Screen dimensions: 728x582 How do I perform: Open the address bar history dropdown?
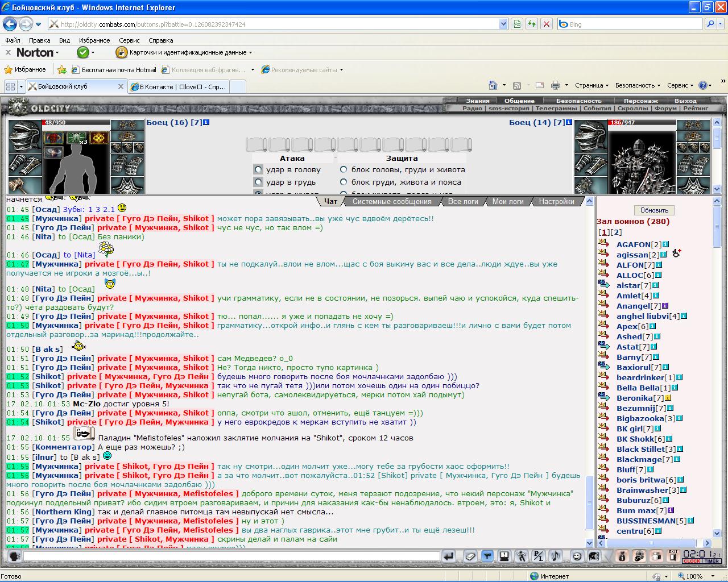[503, 24]
